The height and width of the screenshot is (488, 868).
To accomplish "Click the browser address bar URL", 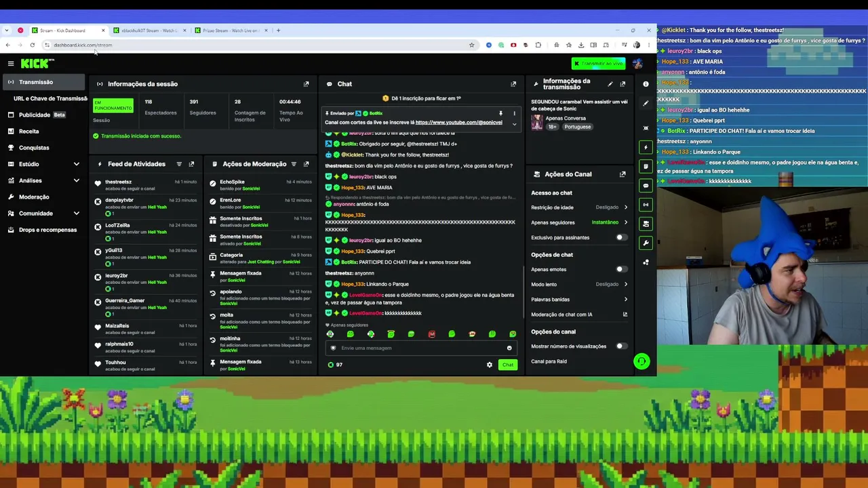I will click(x=83, y=45).
